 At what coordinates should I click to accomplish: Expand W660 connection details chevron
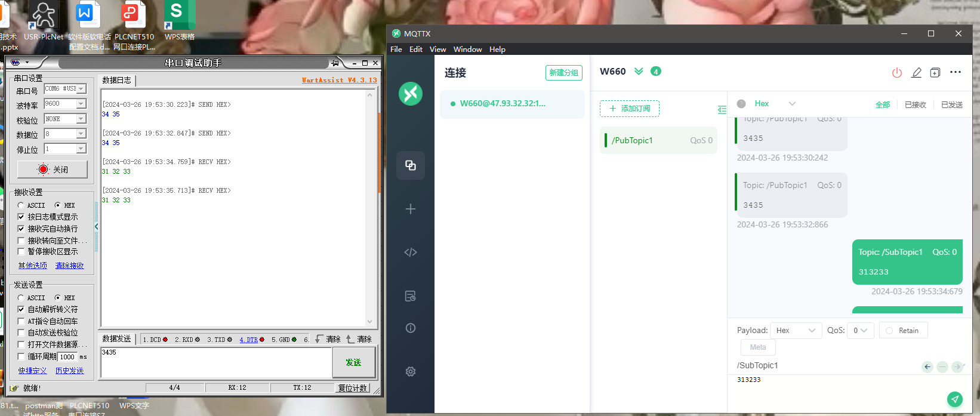(639, 72)
